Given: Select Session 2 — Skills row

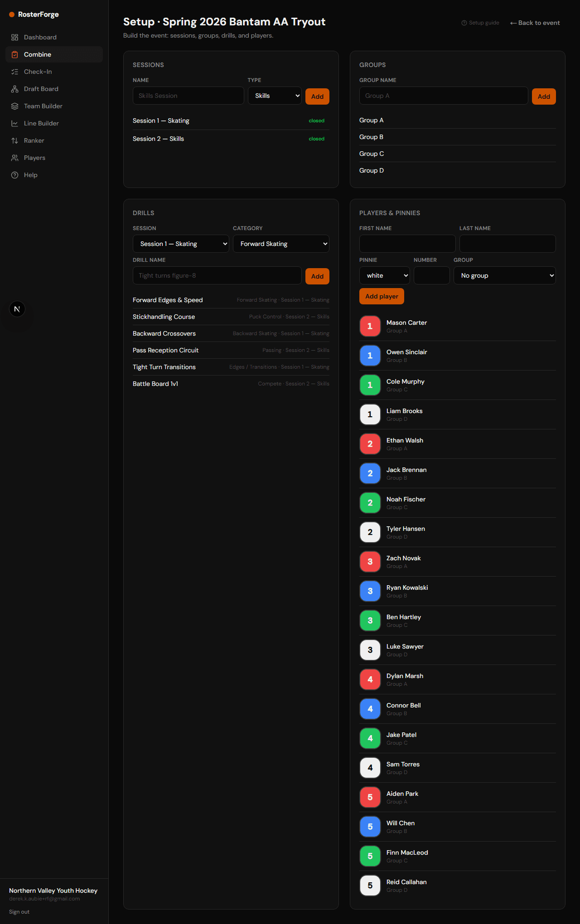Looking at the screenshot, I should coord(231,139).
